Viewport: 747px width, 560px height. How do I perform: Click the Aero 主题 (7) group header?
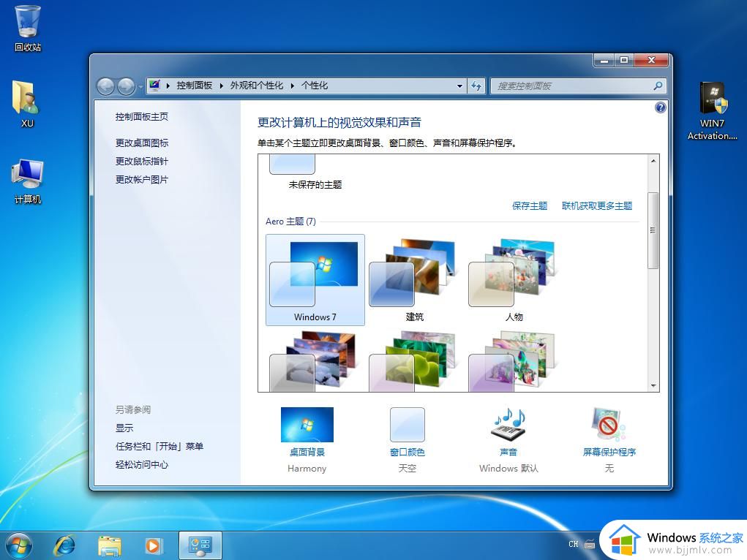[290, 222]
